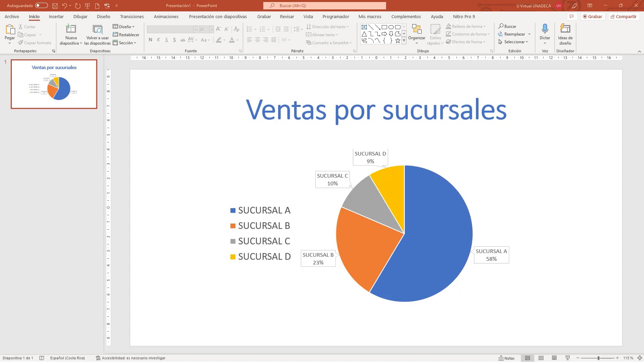644x362 pixels.
Task: Adjust the zoom slider at bottom right
Action: pyautogui.click(x=599, y=358)
